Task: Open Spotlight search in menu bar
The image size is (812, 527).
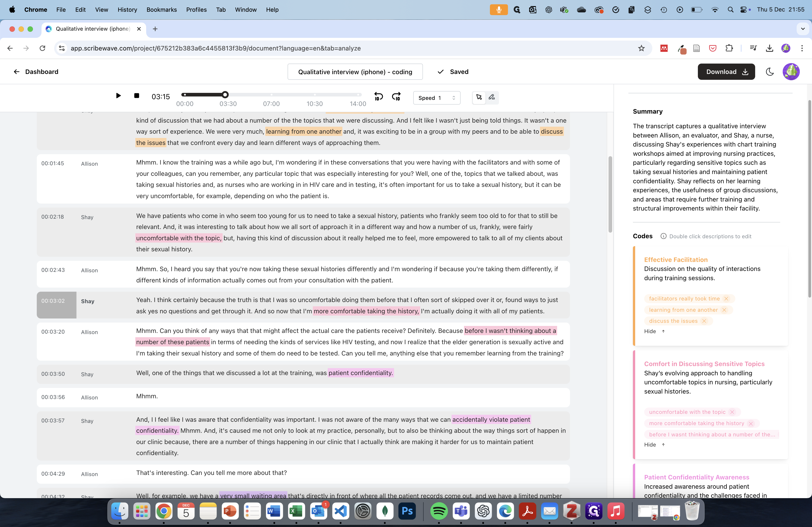Action: pos(730,9)
